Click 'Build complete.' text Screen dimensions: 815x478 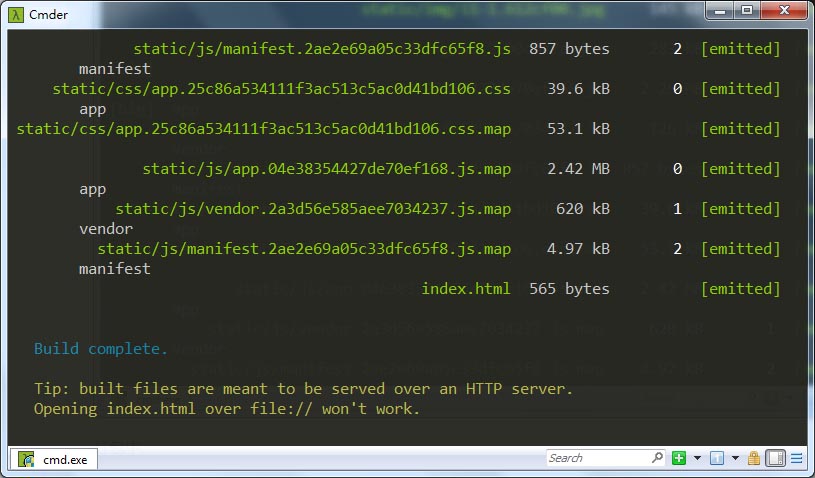click(x=101, y=349)
